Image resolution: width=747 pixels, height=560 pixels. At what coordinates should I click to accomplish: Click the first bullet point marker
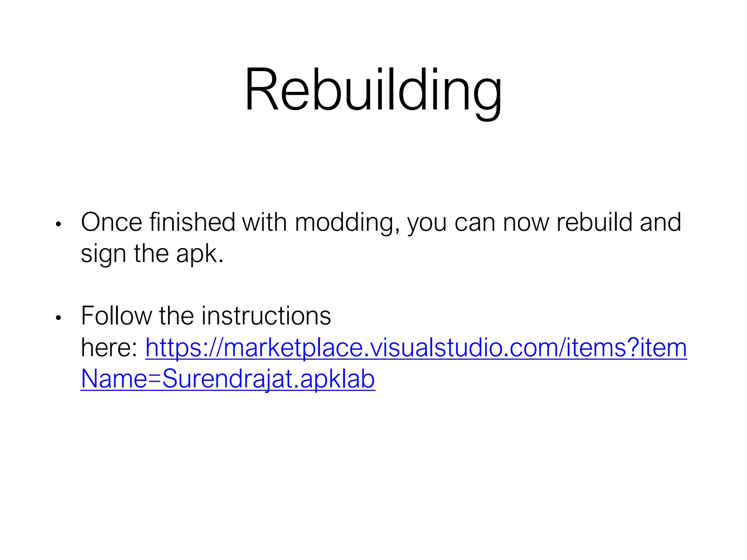[x=58, y=224]
